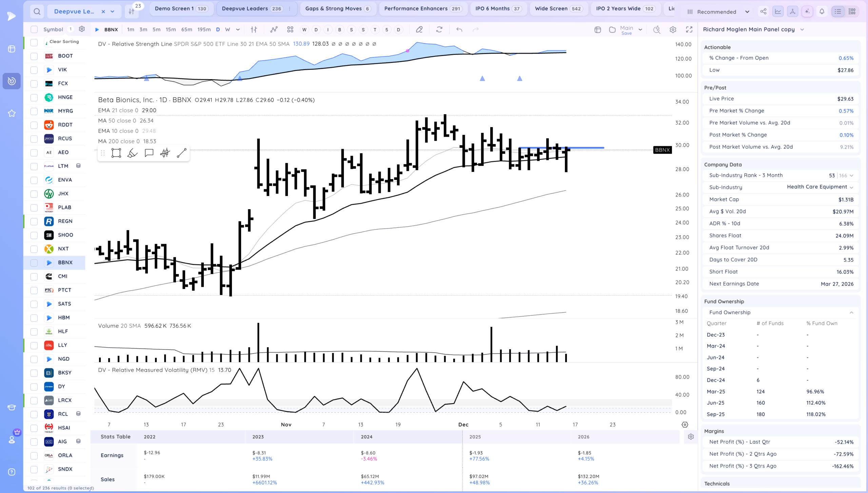Click the share icon in top bar
868x493 pixels.
[763, 12]
